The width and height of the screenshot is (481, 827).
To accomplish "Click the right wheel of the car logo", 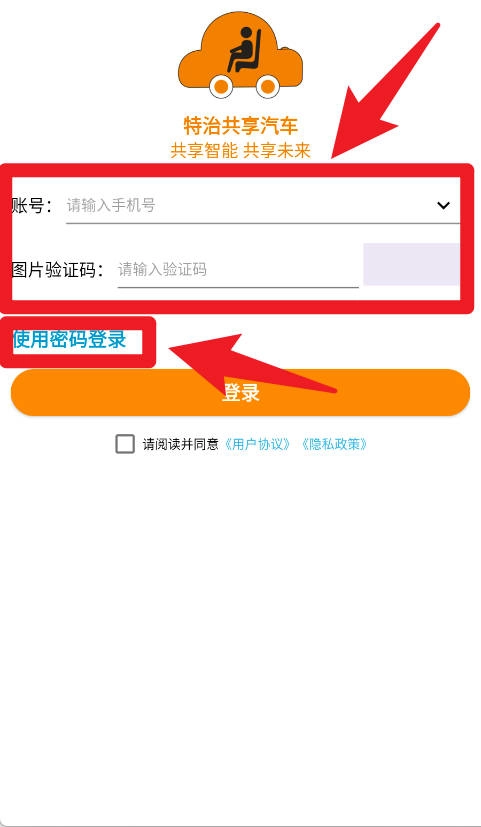I will [268, 86].
